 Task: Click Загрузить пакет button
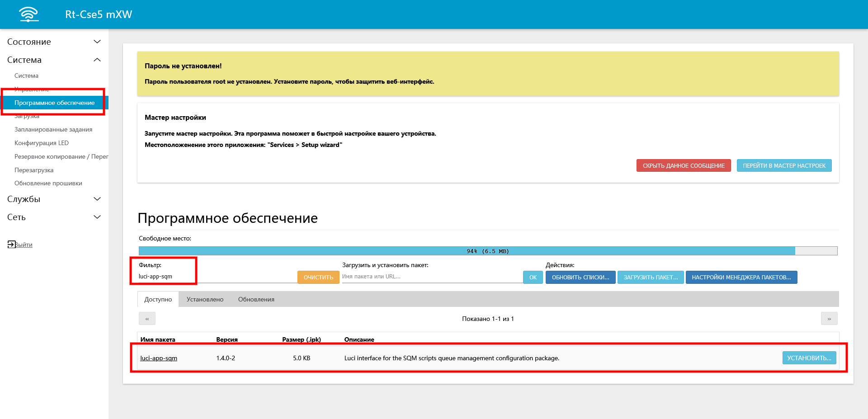[x=651, y=277]
